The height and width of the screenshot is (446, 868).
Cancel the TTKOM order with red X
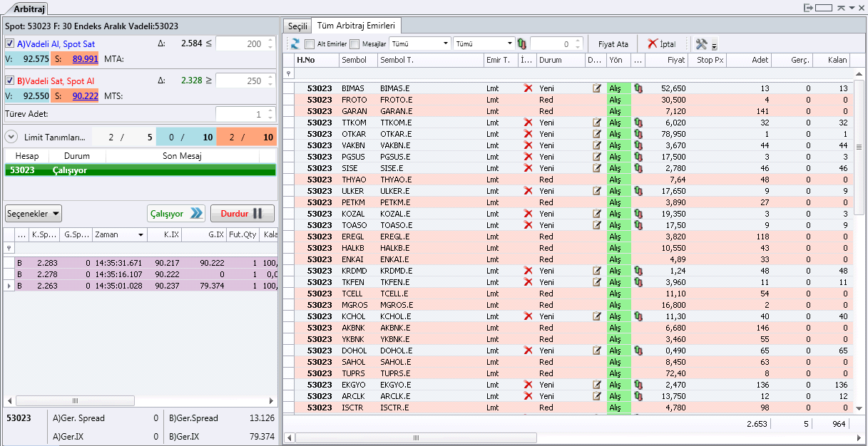click(x=528, y=123)
